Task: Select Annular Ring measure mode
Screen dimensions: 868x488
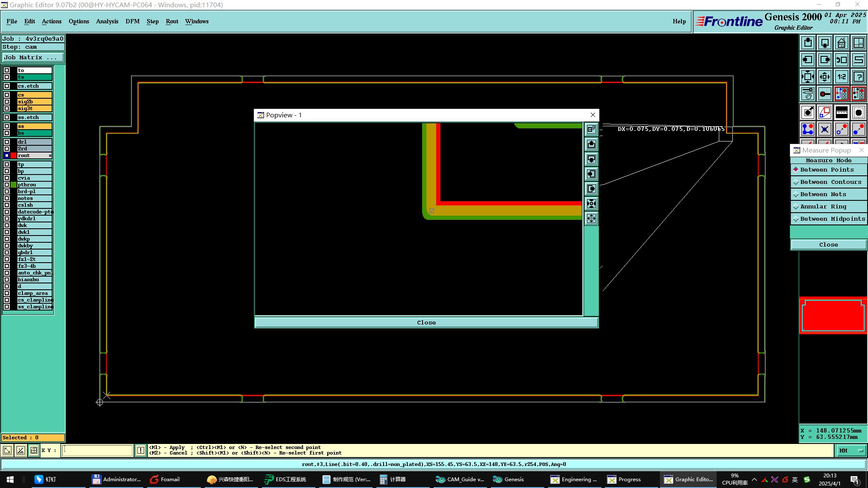Action: point(823,207)
